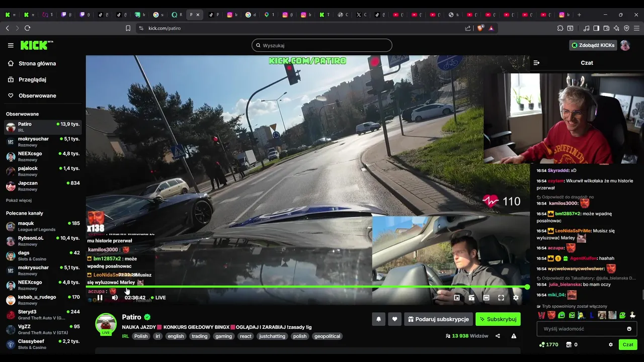Focus the Wyszukaj search field
This screenshot has width=644, height=362.
click(x=322, y=45)
